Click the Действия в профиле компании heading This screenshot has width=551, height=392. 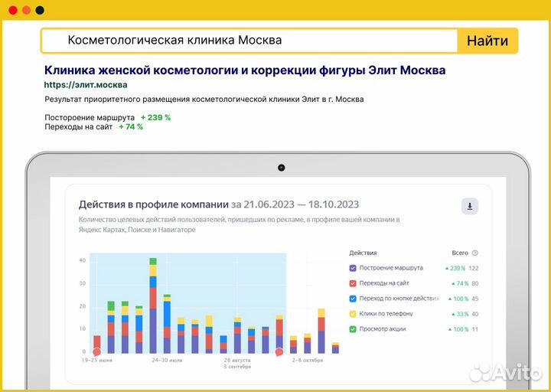click(x=154, y=204)
